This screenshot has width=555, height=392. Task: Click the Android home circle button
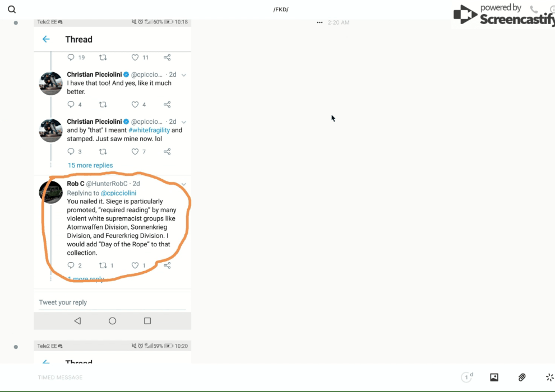112,321
